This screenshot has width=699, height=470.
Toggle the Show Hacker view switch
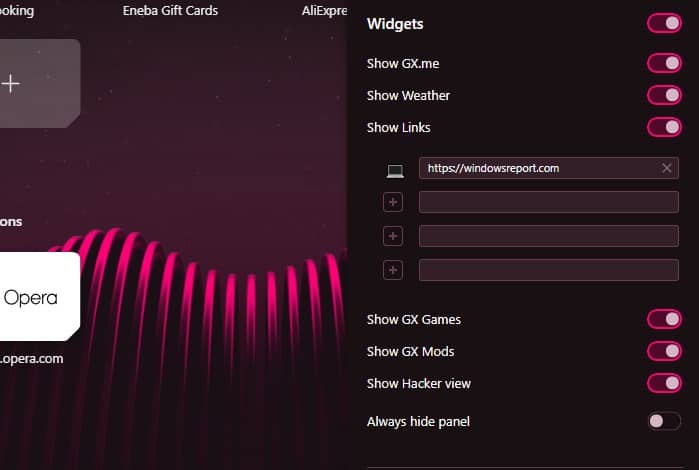coord(664,383)
